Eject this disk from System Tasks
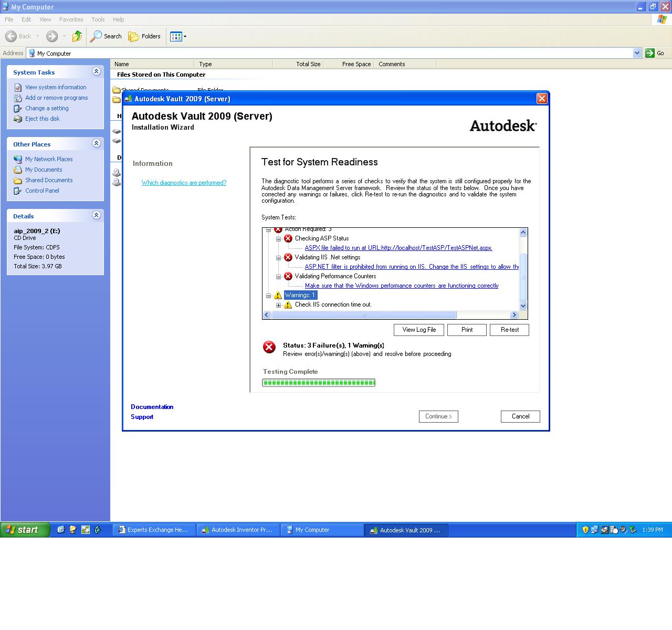 coord(43,119)
